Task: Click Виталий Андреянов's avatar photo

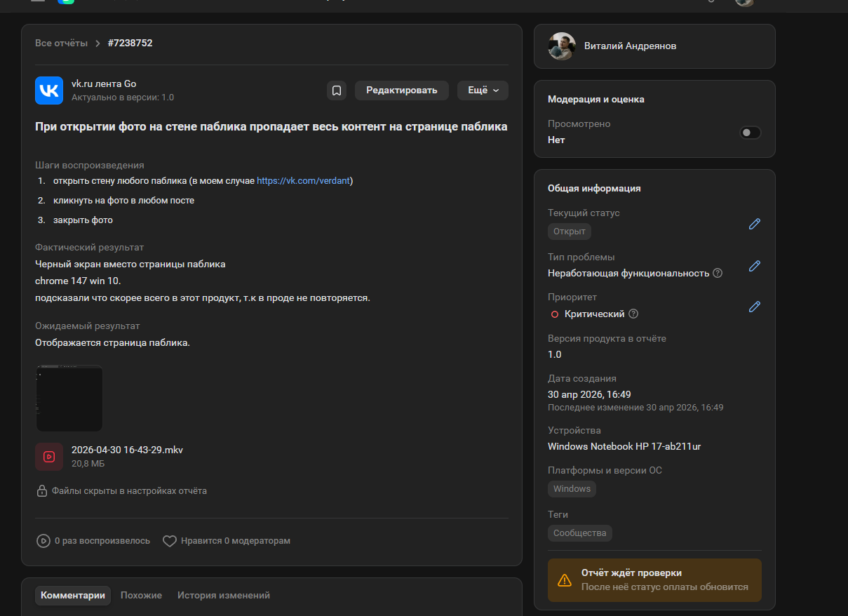Action: pos(562,46)
